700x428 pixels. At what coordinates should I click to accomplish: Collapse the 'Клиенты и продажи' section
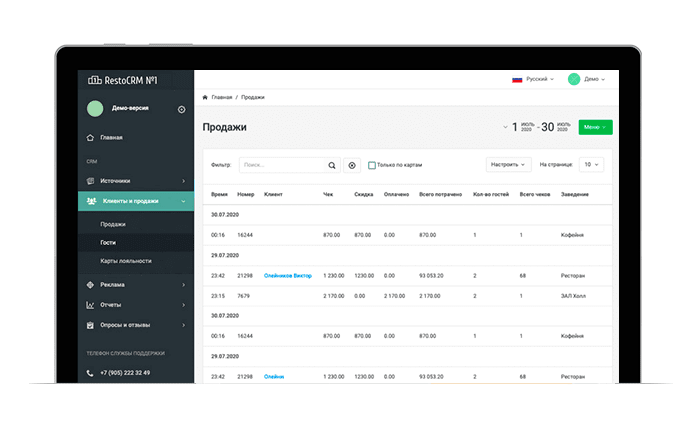(135, 203)
